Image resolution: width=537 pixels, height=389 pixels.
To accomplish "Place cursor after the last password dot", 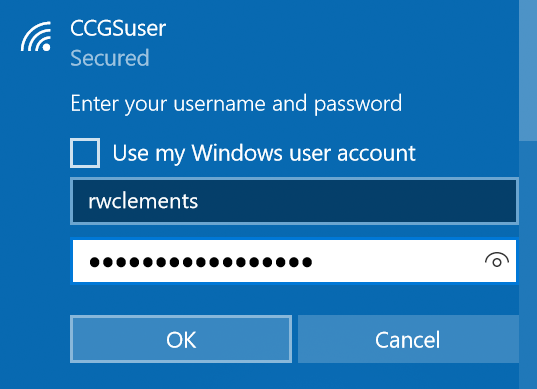I will (x=313, y=262).
